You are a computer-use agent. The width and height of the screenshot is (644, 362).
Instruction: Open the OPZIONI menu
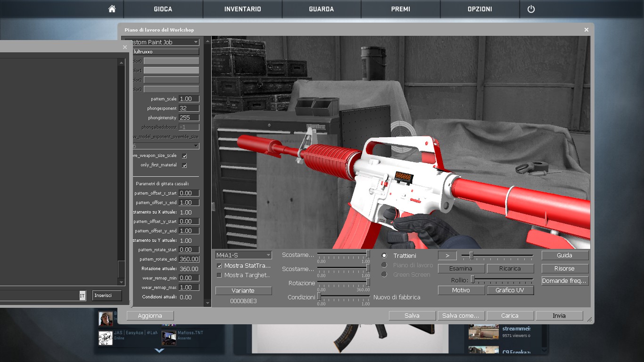point(480,9)
